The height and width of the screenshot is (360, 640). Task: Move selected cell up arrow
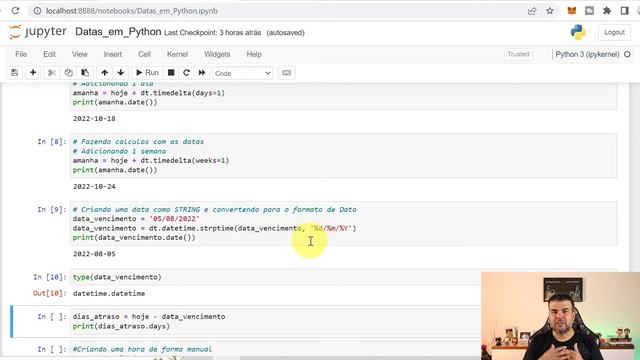pos(104,73)
